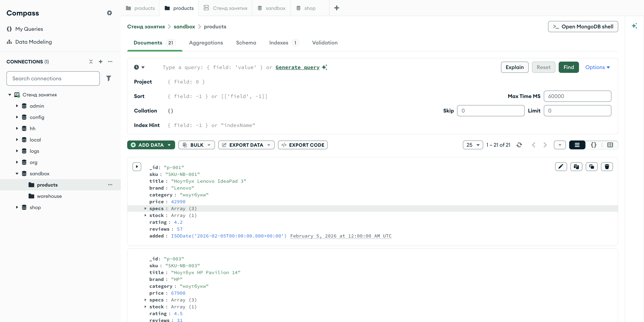Refresh the documents count
Viewport: 644px width, 322px height.
click(519, 145)
